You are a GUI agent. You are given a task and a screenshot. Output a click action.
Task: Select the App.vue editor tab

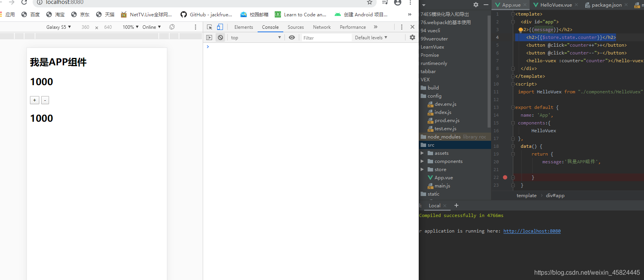click(x=511, y=5)
